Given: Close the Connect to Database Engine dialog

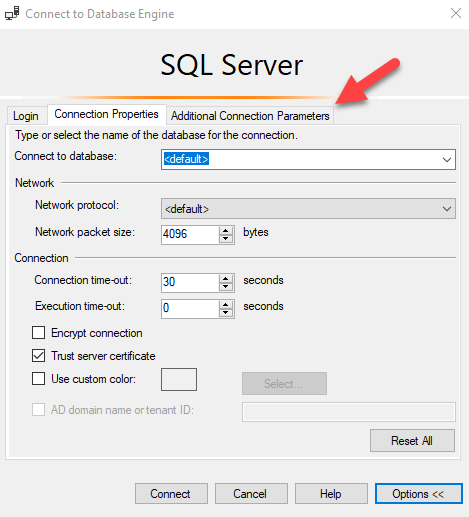Looking at the screenshot, I should (x=456, y=13).
